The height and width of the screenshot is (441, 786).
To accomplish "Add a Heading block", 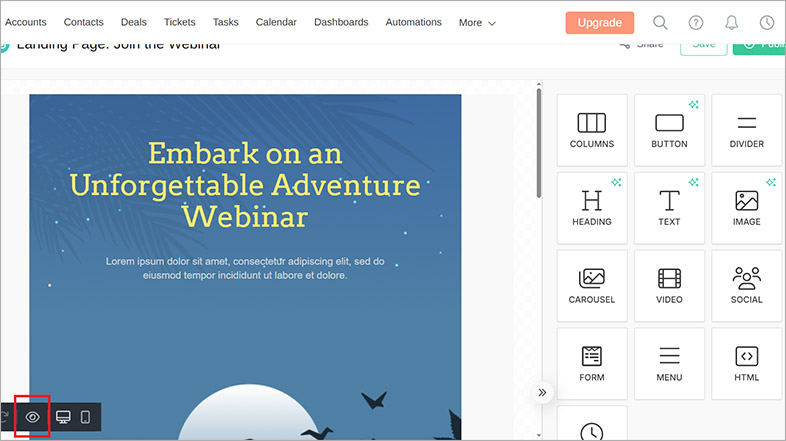I will tap(592, 208).
